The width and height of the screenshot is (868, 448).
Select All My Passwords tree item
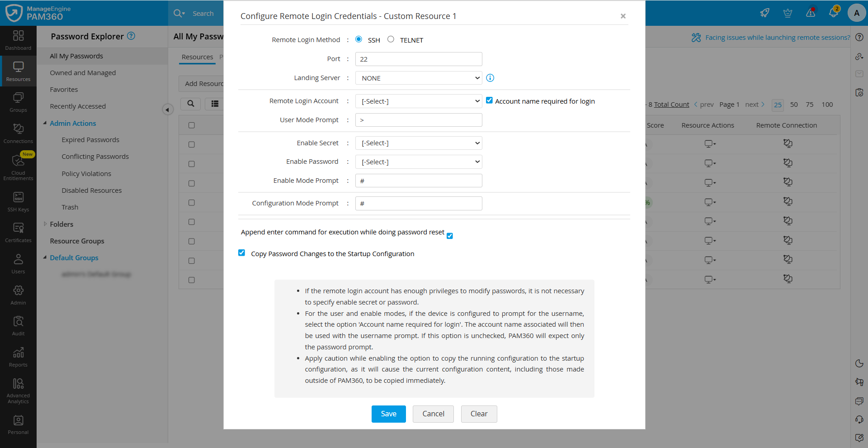(76, 56)
